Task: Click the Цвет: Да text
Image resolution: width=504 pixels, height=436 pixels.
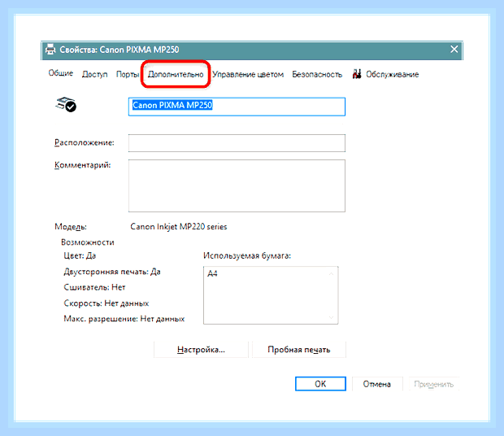Action: tap(80, 256)
